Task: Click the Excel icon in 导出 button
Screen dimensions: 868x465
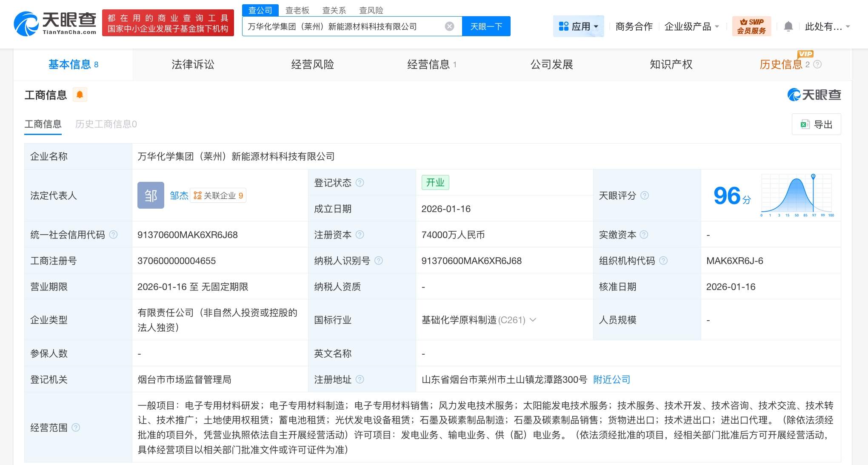Action: point(804,124)
